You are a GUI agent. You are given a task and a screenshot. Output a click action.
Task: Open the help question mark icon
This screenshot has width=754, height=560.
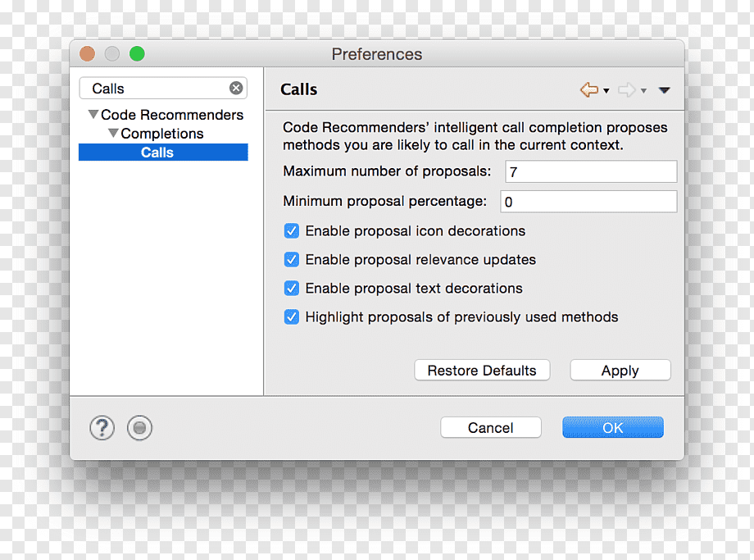[x=102, y=428]
